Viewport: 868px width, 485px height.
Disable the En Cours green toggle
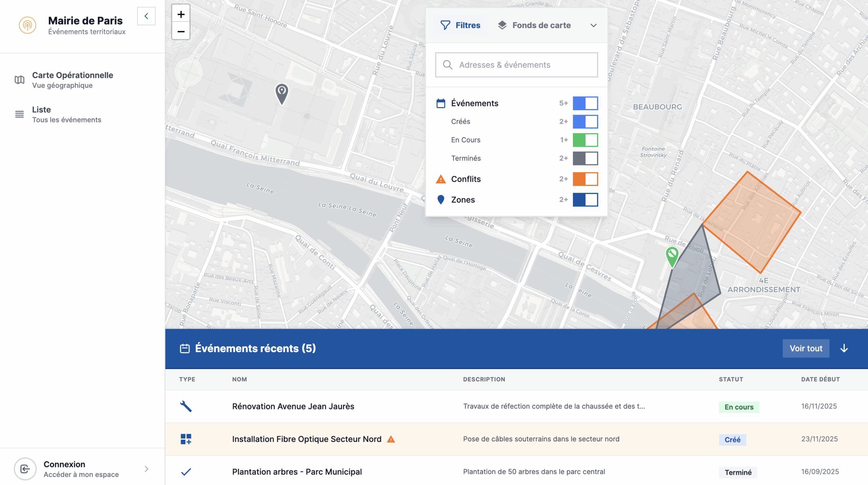585,140
